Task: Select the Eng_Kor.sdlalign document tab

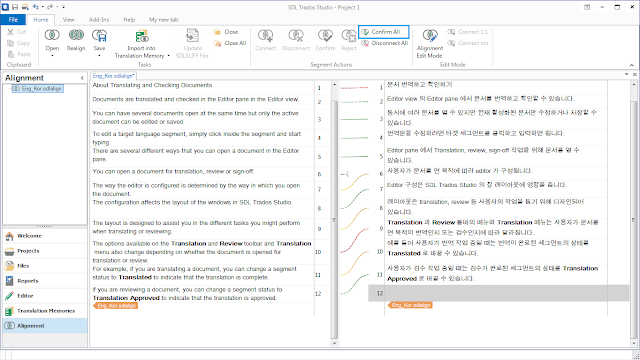Action: 113,76
